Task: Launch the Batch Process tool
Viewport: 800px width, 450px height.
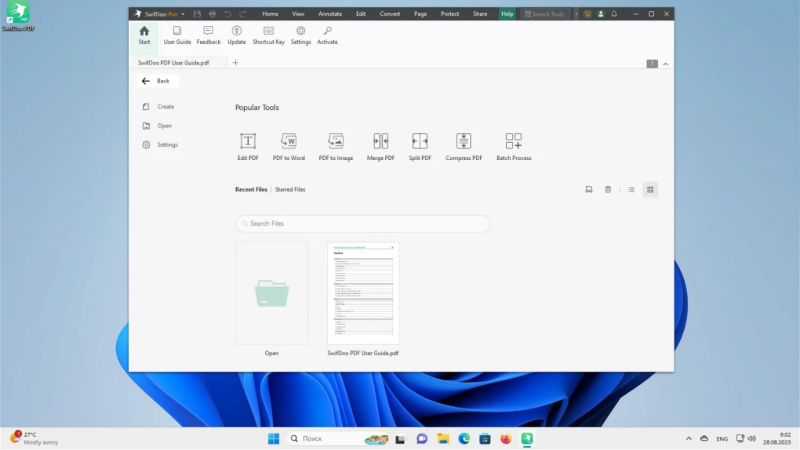Action: [514, 146]
